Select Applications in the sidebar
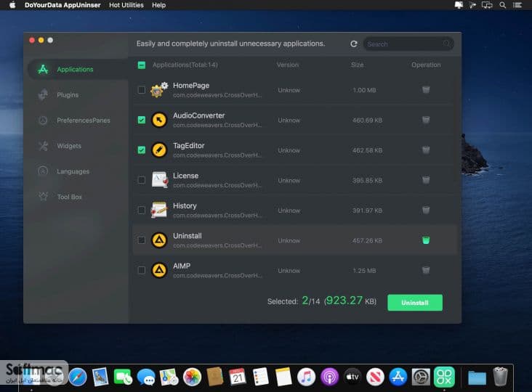 coord(78,70)
